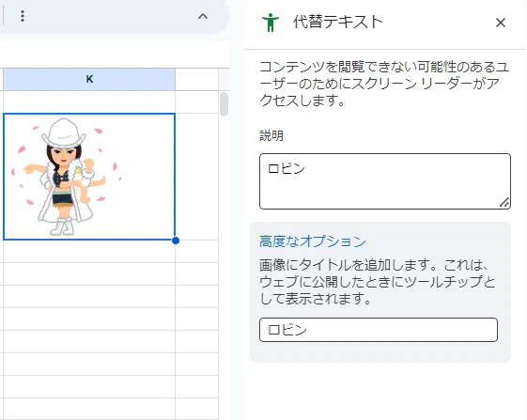Viewport: 527px width, 420px height.
Task: Click the description box resize grip
Action: pyautogui.click(x=504, y=203)
